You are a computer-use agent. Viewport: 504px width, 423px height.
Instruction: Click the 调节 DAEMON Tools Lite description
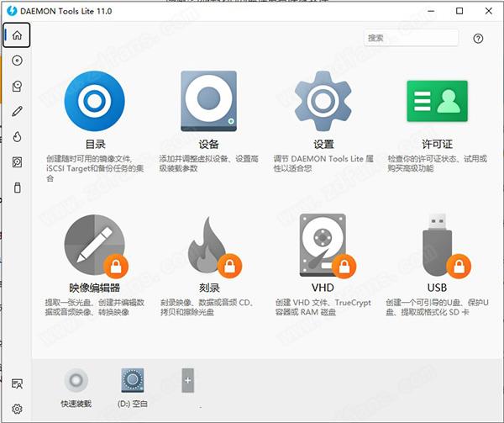323,163
